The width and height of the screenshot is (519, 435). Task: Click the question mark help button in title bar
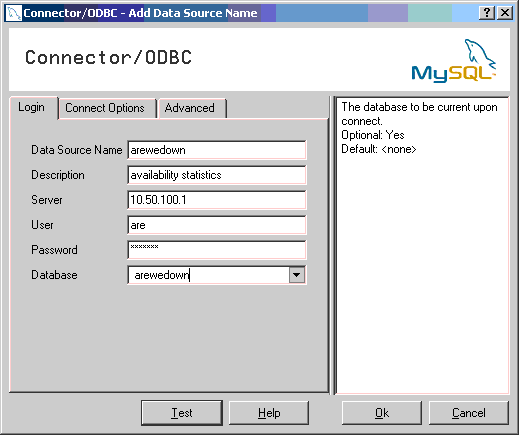(487, 13)
